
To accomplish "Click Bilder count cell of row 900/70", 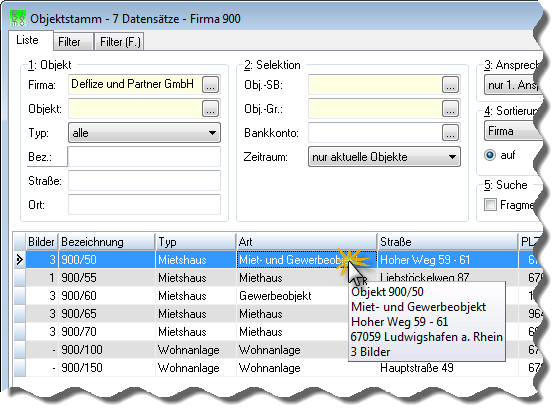I will pos(42,331).
